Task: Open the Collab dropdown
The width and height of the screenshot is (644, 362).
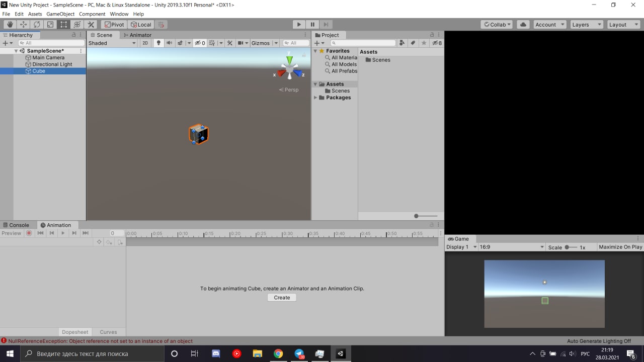Action: pos(497,24)
